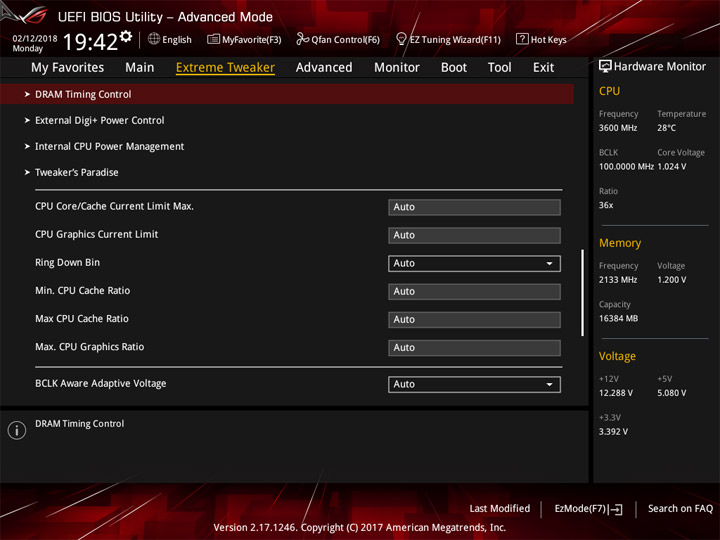Click +12V 12.288 V reading
The image size is (720, 540).
[616, 393]
